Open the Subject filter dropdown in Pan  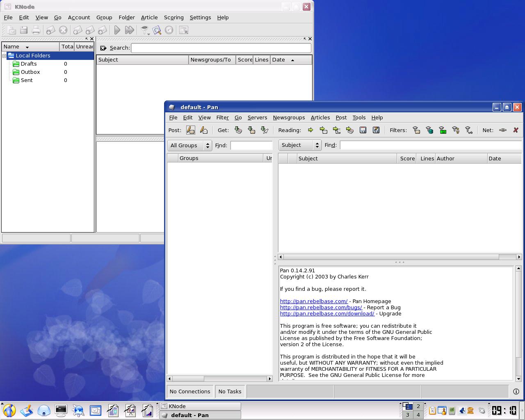pyautogui.click(x=300, y=145)
